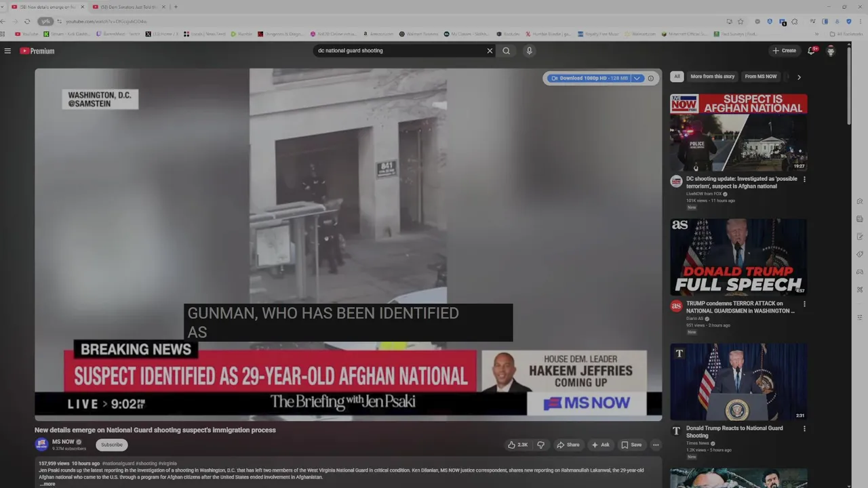The width and height of the screenshot is (868, 488).
Task: Open the Create button
Action: pyautogui.click(x=784, y=51)
